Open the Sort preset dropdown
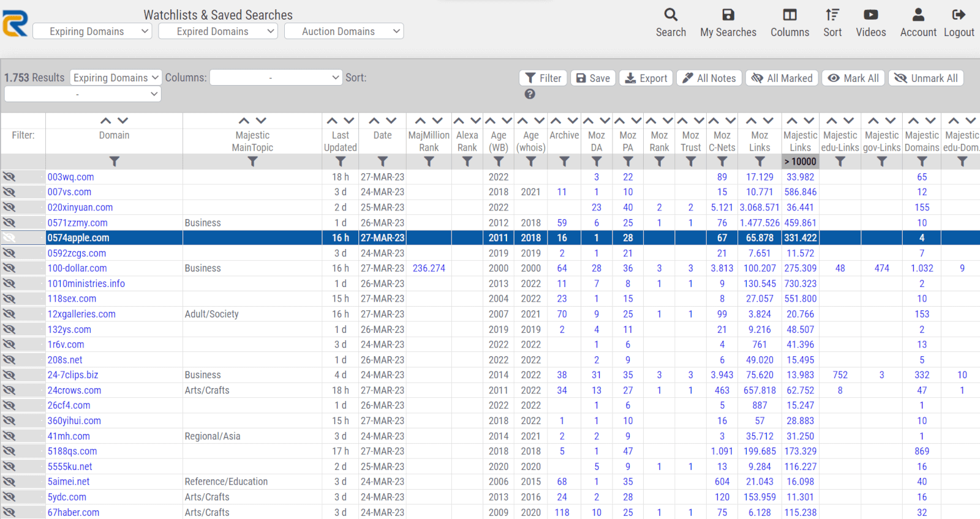This screenshot has width=980, height=519. 83,94
